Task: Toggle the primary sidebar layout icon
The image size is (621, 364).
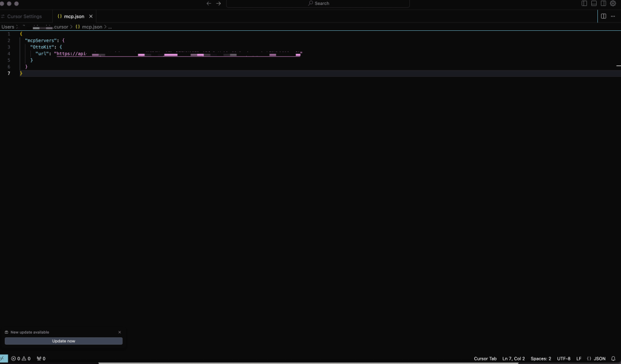Action: coord(584,3)
